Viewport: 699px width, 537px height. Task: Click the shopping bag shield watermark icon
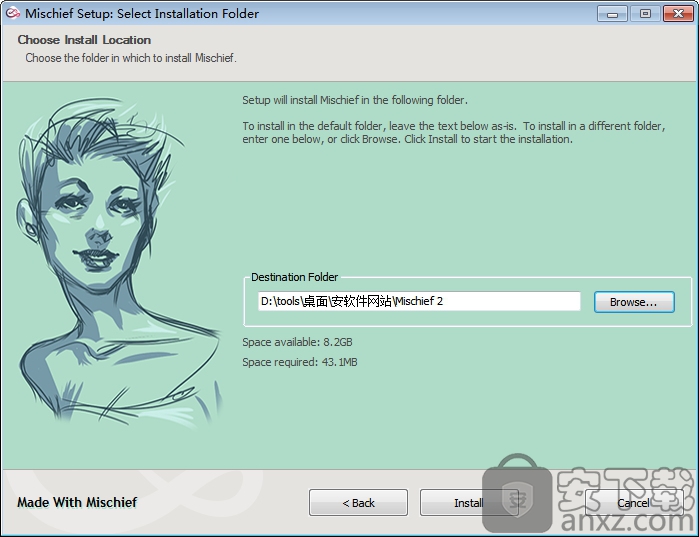(518, 496)
